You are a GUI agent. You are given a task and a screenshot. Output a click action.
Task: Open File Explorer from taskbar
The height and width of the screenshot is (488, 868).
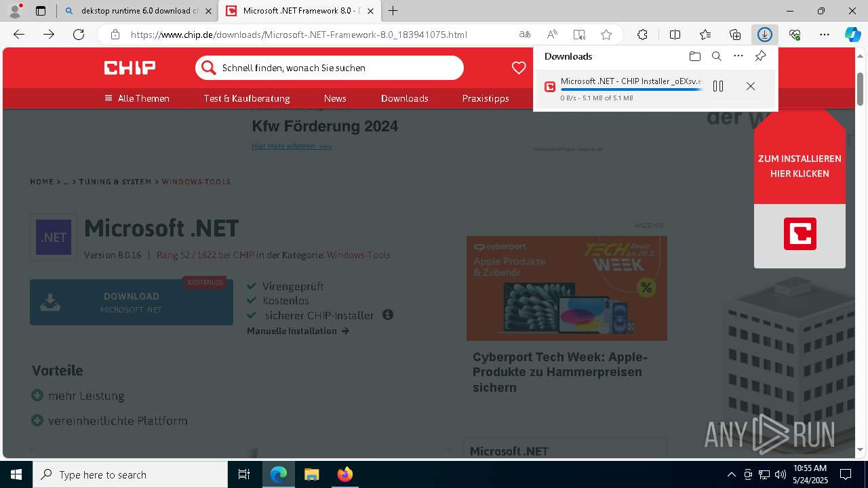coord(311,474)
